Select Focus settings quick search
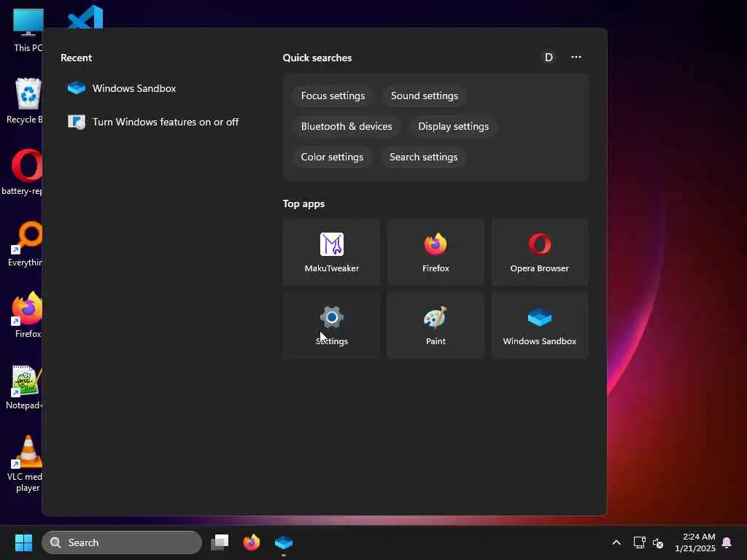Viewport: 747px width, 560px height. coord(333,96)
